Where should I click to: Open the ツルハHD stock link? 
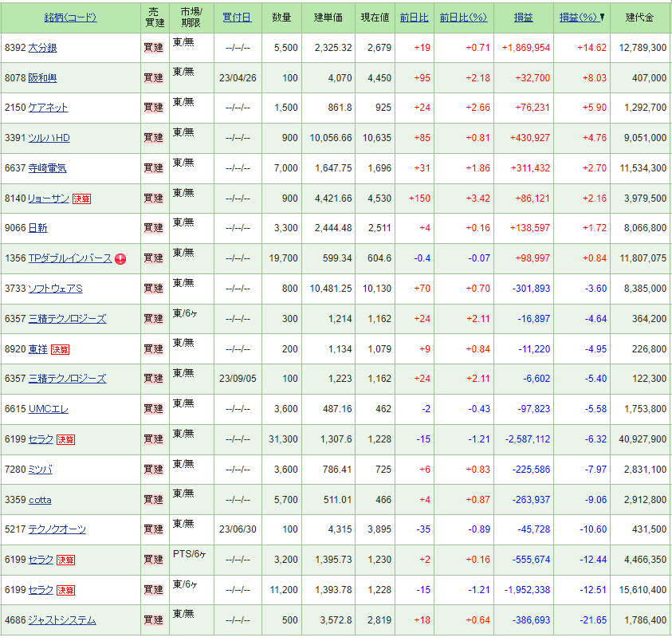coord(49,138)
